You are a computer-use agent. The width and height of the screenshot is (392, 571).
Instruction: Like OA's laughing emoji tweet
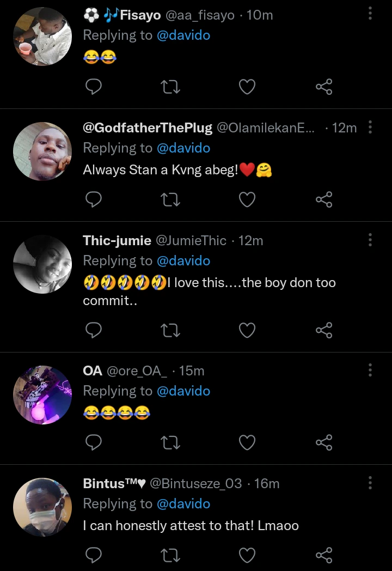[247, 442]
